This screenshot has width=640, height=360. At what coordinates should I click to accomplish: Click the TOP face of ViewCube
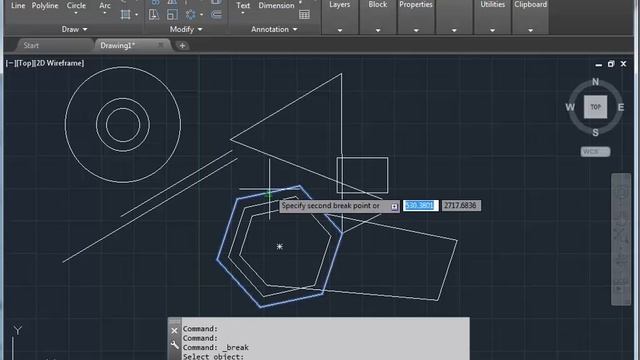[x=596, y=107]
